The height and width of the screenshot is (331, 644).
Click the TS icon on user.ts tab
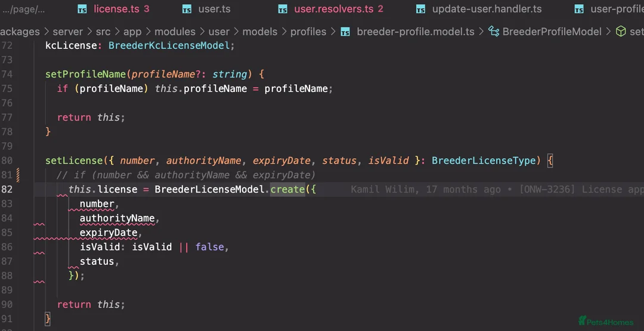pos(187,9)
